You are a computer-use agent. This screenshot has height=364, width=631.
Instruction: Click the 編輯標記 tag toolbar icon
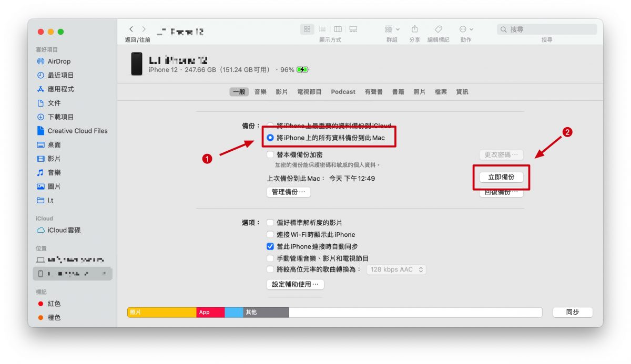(x=438, y=29)
